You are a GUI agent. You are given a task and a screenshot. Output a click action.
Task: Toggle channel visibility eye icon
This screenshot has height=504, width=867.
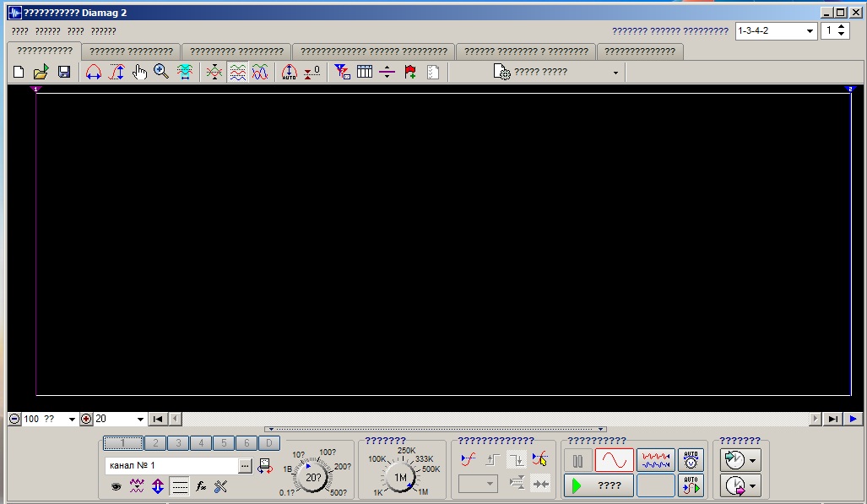pos(117,487)
